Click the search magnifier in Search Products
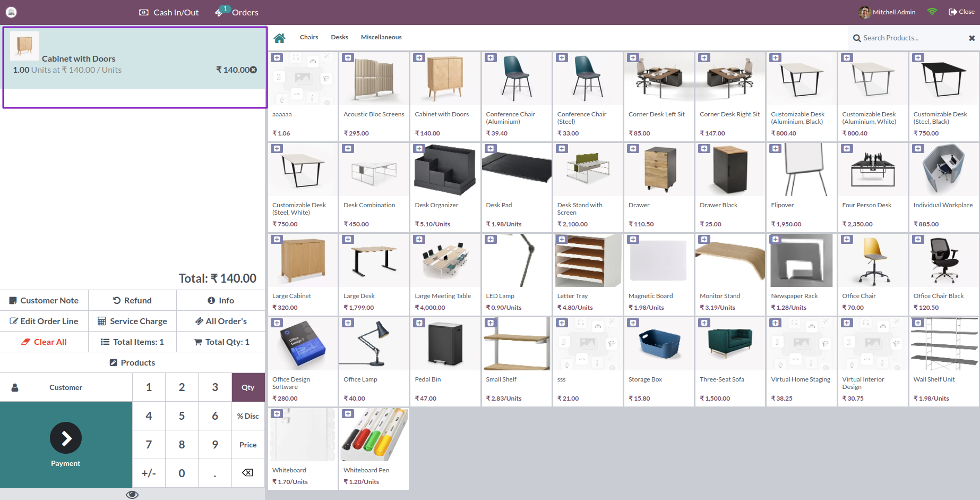This screenshot has height=500, width=980. (x=856, y=38)
